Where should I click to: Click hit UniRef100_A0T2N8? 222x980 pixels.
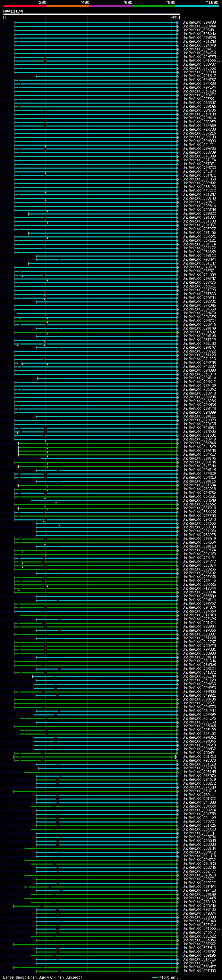[199, 41]
